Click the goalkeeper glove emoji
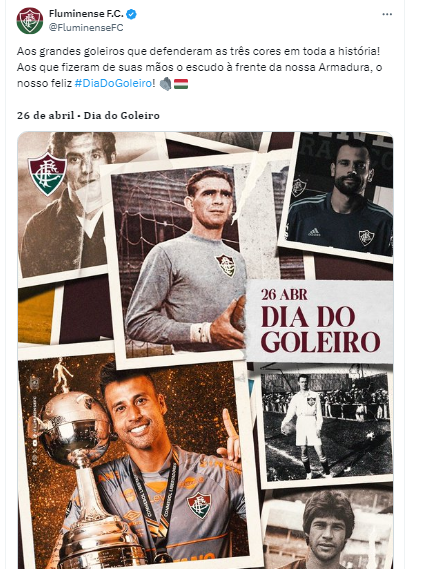 [x=165, y=84]
